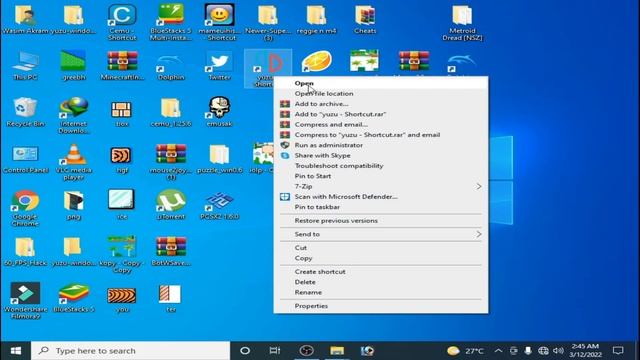
Task: Select the 60_FPS_Hack folder
Action: pyautogui.click(x=25, y=251)
